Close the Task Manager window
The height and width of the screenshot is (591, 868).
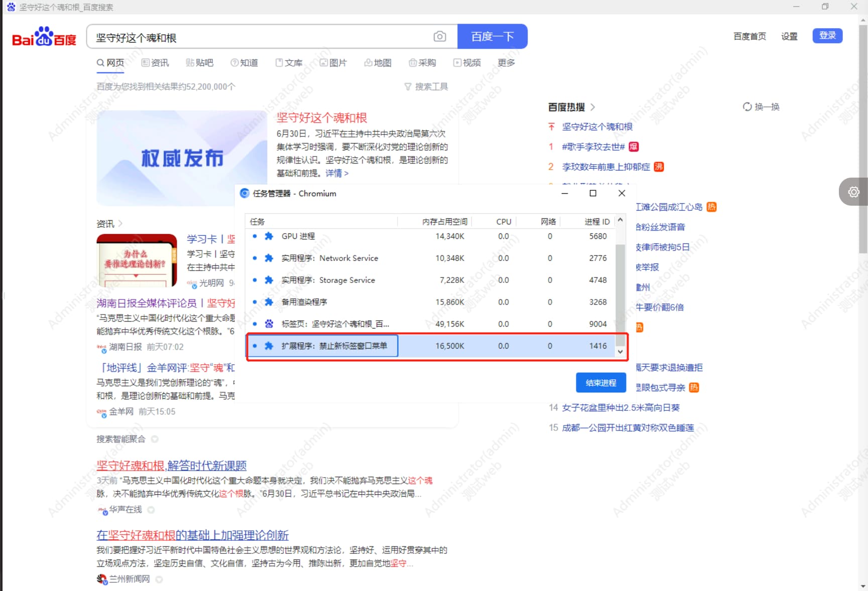click(x=622, y=193)
